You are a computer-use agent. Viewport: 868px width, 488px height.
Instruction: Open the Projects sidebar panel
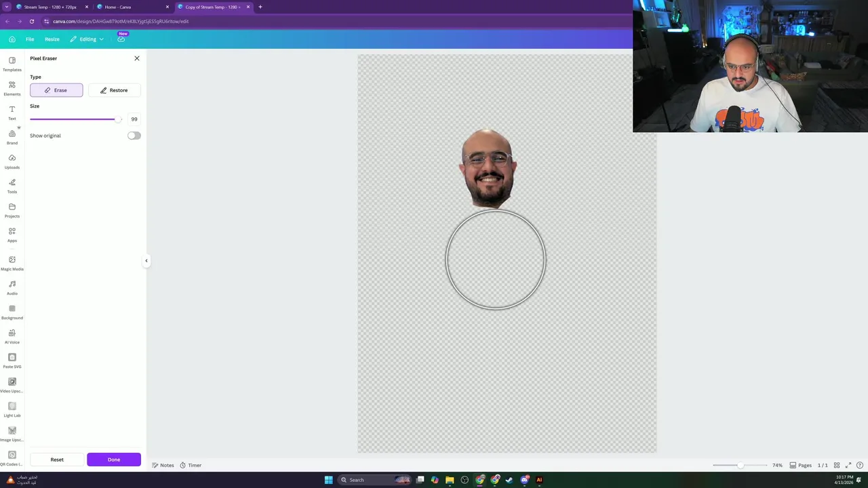point(12,210)
